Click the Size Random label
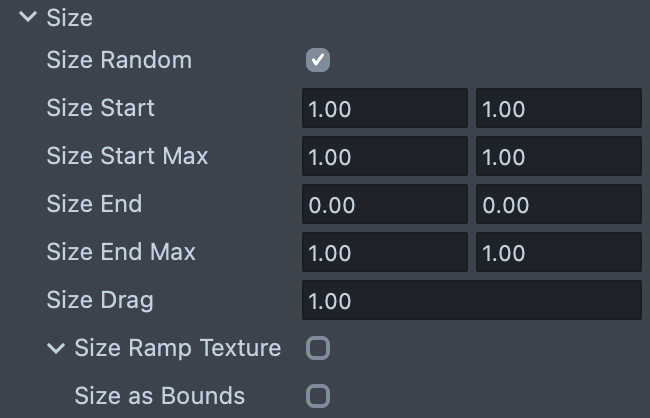This screenshot has height=418, width=650. click(119, 60)
